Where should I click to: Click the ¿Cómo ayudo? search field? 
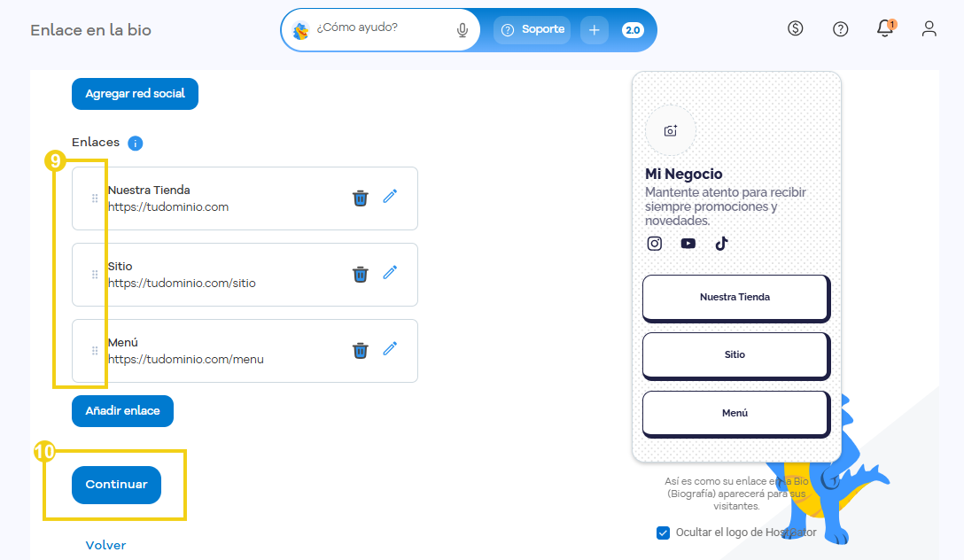click(x=381, y=27)
